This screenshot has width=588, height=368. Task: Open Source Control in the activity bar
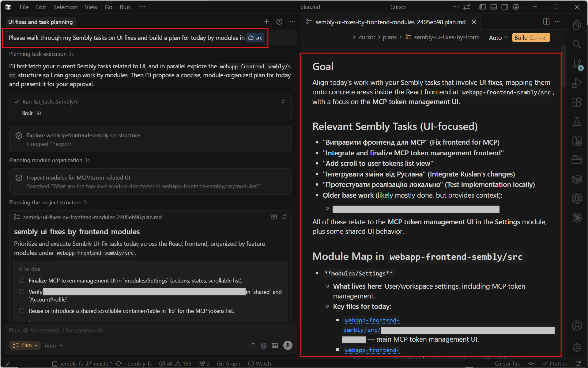coord(577,64)
